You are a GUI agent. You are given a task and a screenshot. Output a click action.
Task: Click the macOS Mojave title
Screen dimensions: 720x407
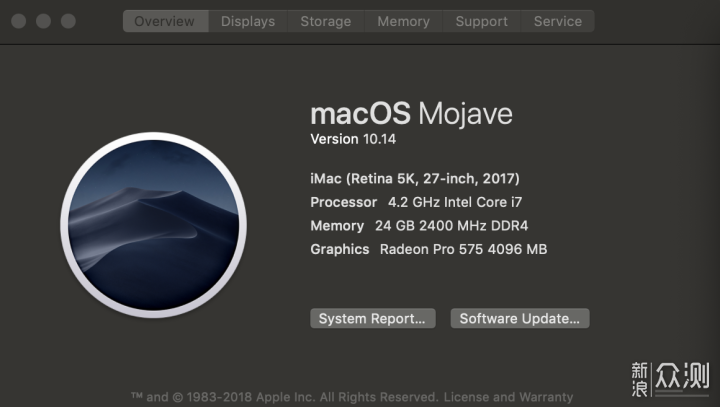(x=411, y=113)
